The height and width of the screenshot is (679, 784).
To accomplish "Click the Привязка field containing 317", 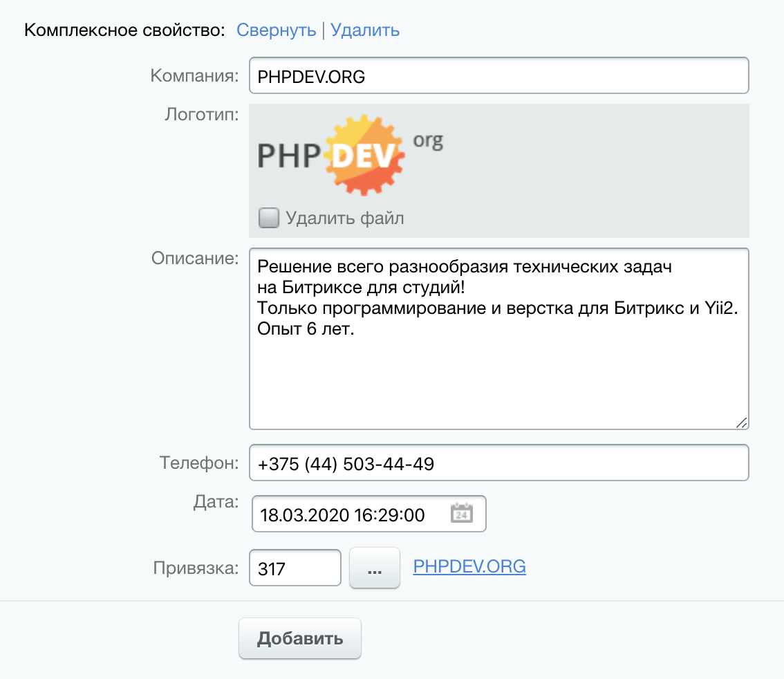I will coord(295,568).
